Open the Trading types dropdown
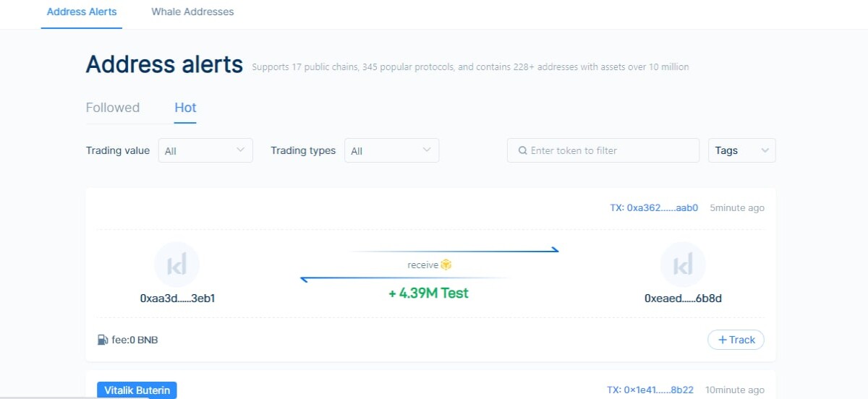 [391, 150]
